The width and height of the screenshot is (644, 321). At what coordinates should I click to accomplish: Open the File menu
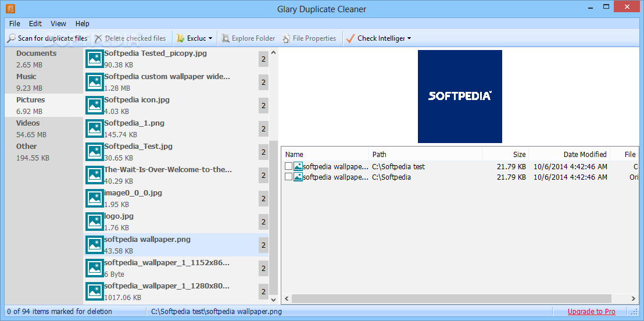point(15,23)
